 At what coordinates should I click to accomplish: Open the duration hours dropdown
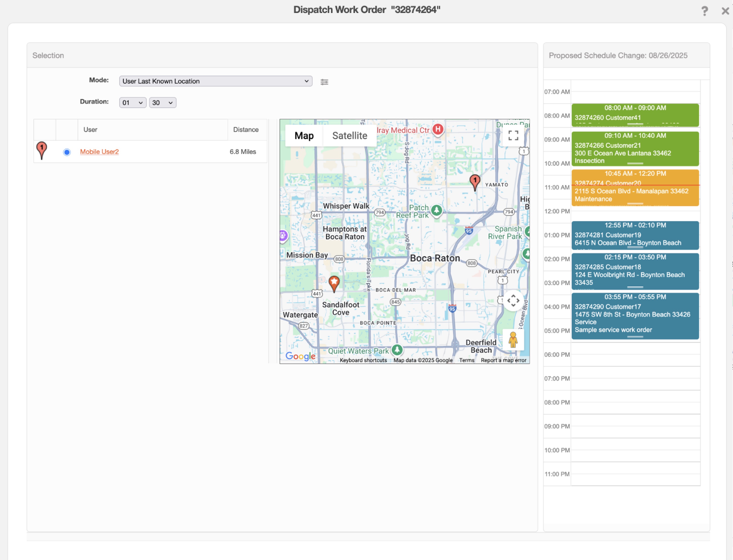(133, 103)
